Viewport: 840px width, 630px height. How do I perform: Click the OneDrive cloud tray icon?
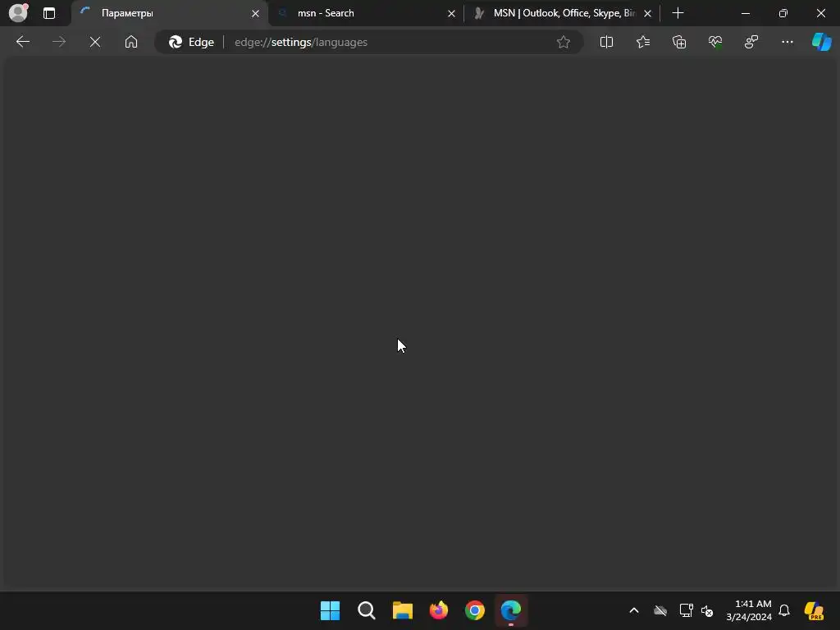660,610
